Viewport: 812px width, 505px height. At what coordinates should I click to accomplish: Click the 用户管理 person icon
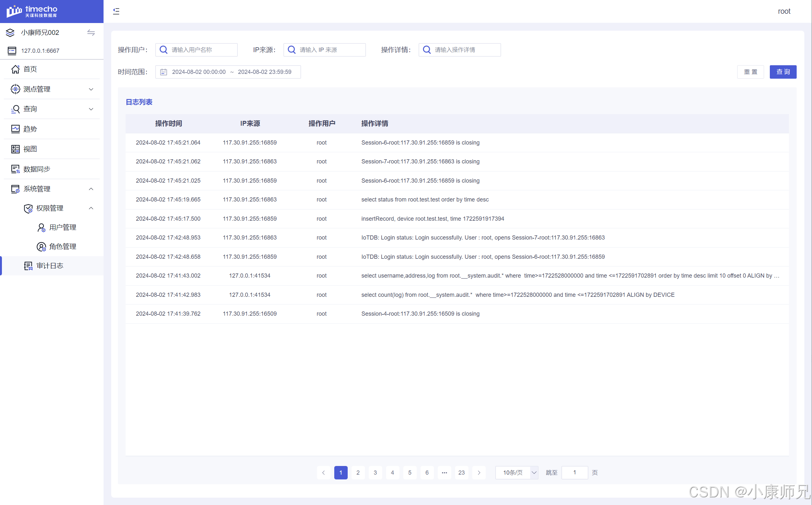[x=42, y=227]
